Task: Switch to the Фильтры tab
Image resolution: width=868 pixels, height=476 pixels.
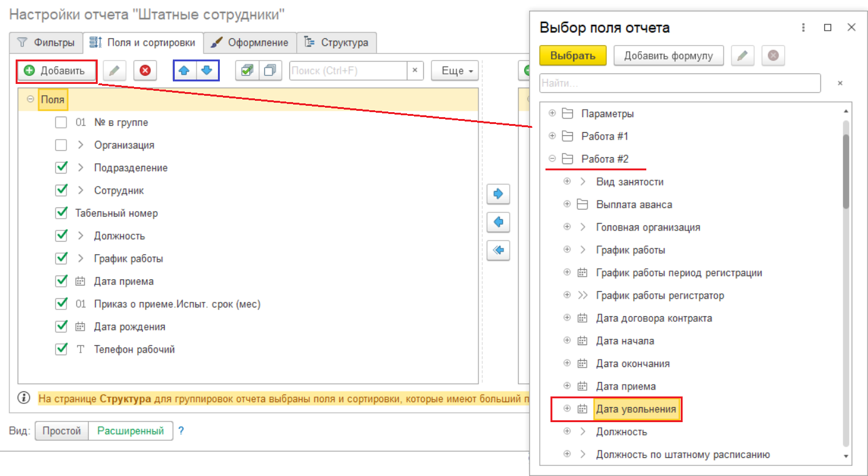Action: pyautogui.click(x=47, y=43)
